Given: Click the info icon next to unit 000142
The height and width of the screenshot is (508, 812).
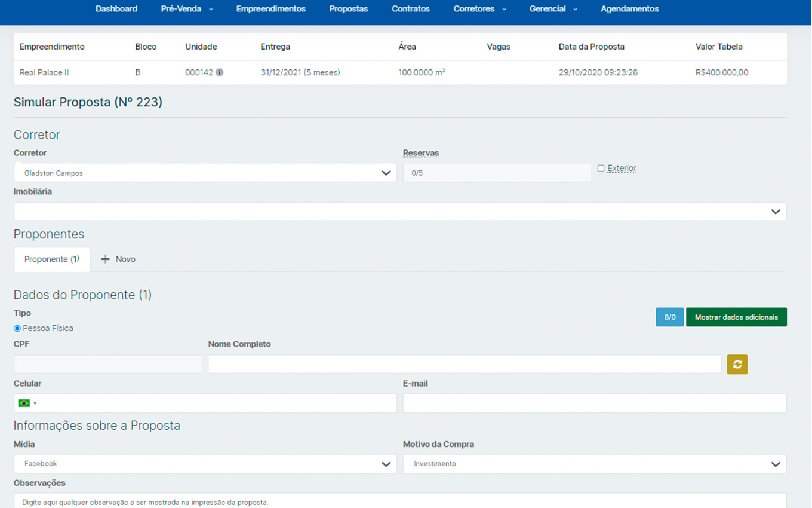Looking at the screenshot, I should click(220, 73).
